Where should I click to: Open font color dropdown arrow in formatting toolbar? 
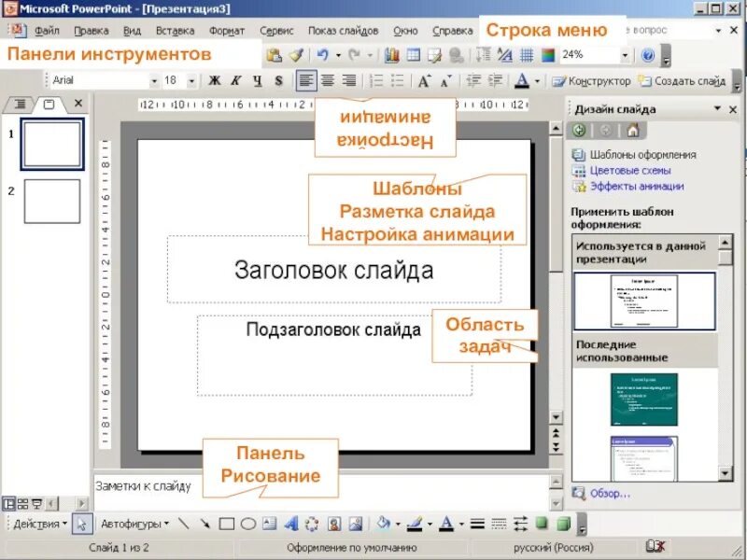(537, 81)
